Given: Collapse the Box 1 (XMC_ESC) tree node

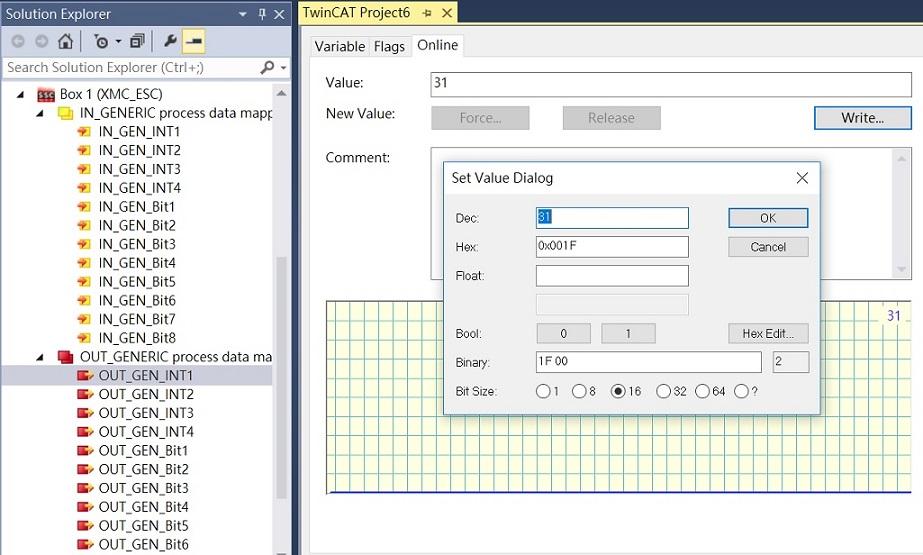Looking at the screenshot, I should [x=21, y=94].
